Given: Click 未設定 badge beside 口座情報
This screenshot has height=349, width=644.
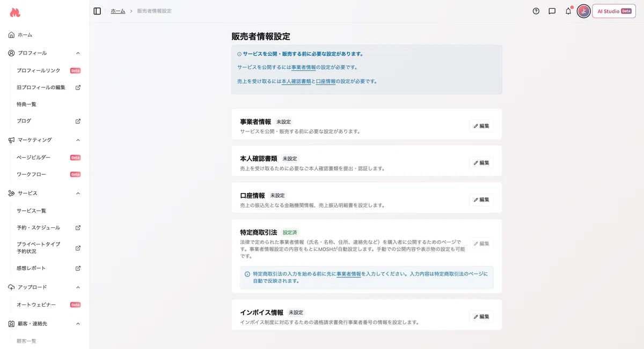Looking at the screenshot, I should coord(277,196).
